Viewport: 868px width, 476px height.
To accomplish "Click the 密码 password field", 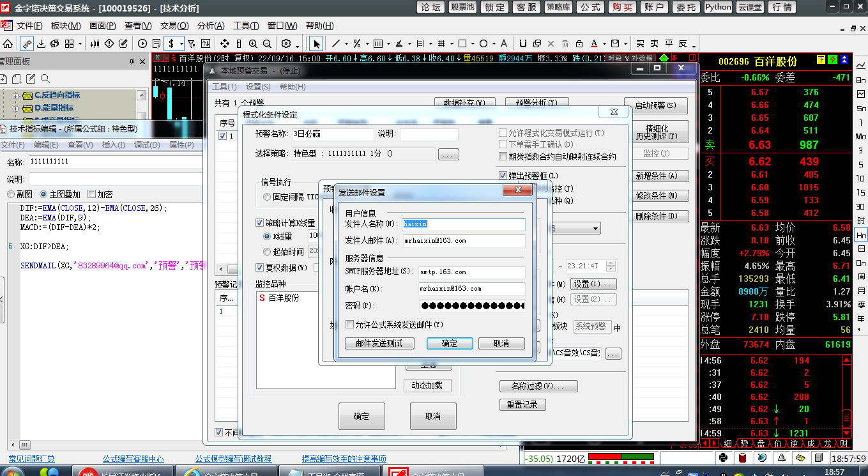I will [x=472, y=305].
